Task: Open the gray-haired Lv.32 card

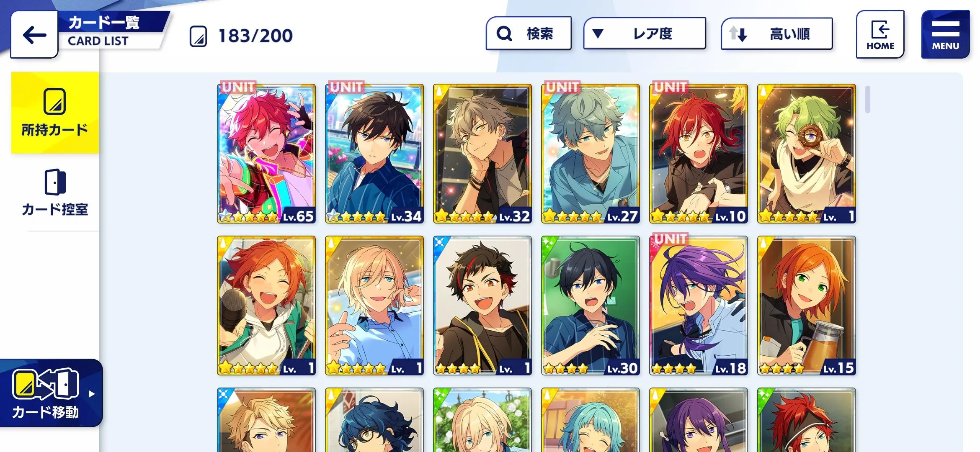Action: point(482,154)
